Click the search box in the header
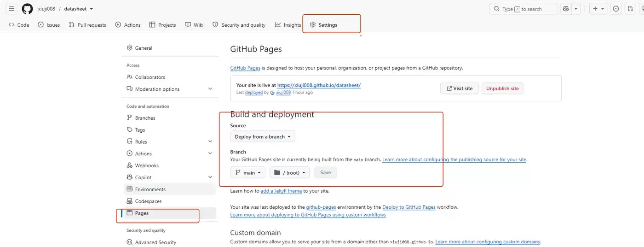Viewport: 644px width, 247px height. (523, 9)
